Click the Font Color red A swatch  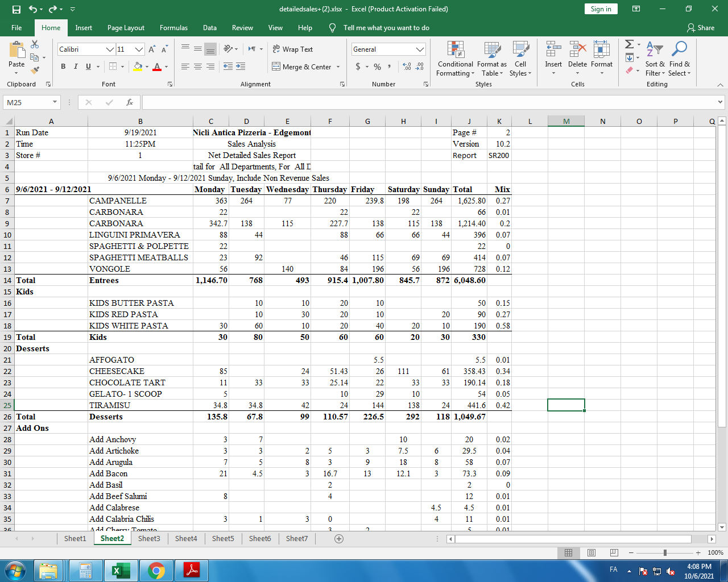click(x=157, y=66)
